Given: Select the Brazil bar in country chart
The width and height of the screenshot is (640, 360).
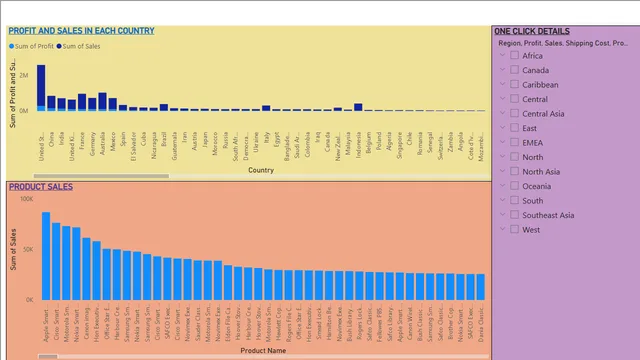Looking at the screenshot, I should click(x=164, y=108).
